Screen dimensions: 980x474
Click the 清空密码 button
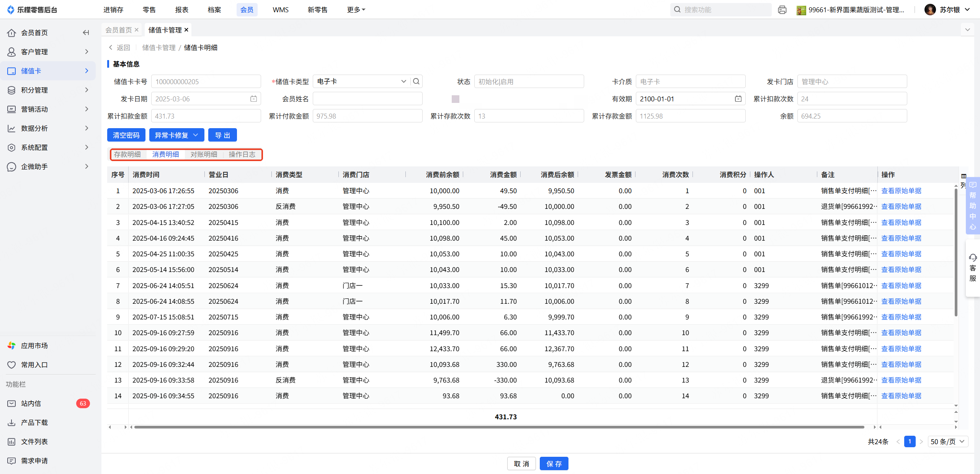[126, 135]
